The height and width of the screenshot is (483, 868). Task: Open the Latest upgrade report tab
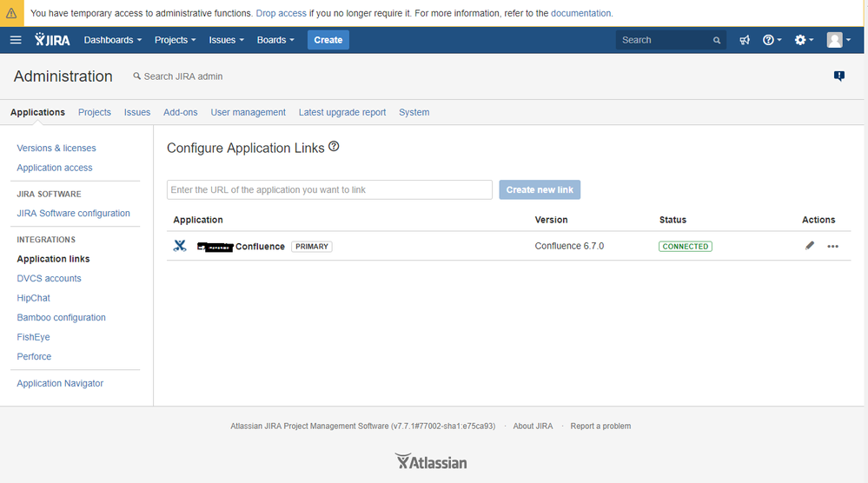342,112
